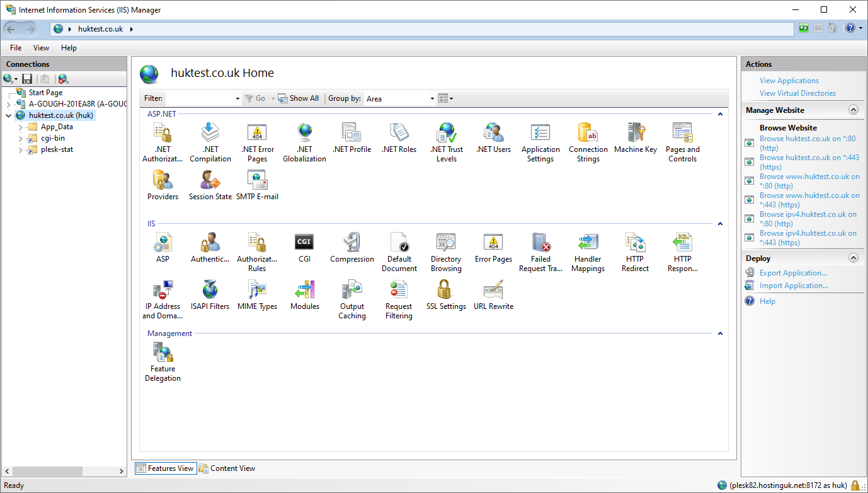Switch to the Features View tab
This screenshot has width=868, height=493.
[166, 468]
